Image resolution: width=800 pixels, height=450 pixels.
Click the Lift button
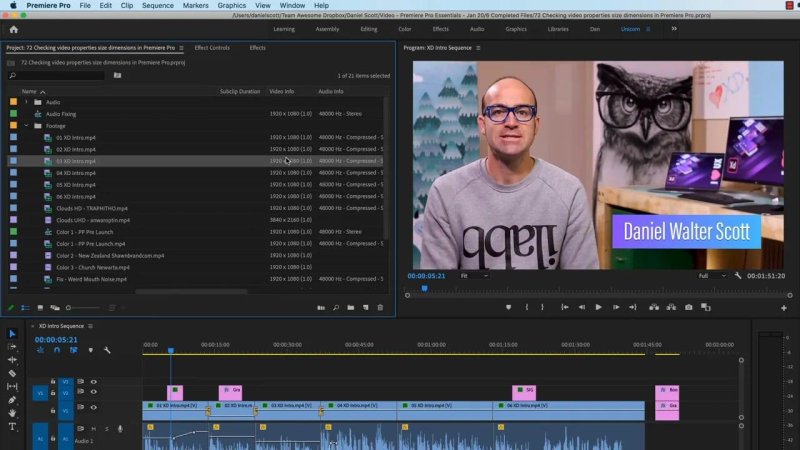click(x=654, y=307)
